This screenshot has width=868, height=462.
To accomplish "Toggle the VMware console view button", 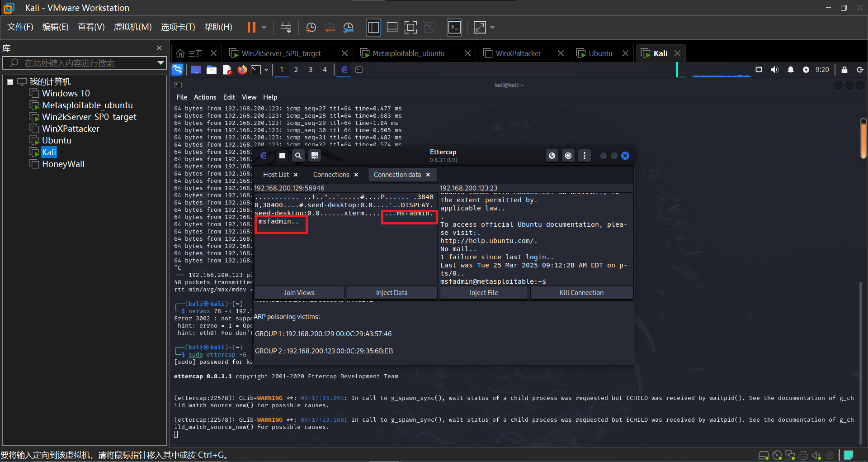I will [x=454, y=28].
